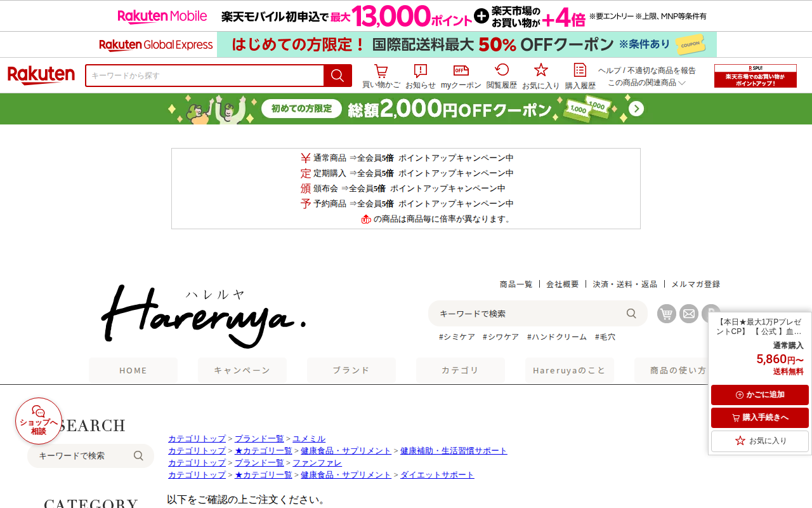This screenshot has height=508, width=812.
Task: Open the 商品の使い方 menu tab
Action: 671,370
